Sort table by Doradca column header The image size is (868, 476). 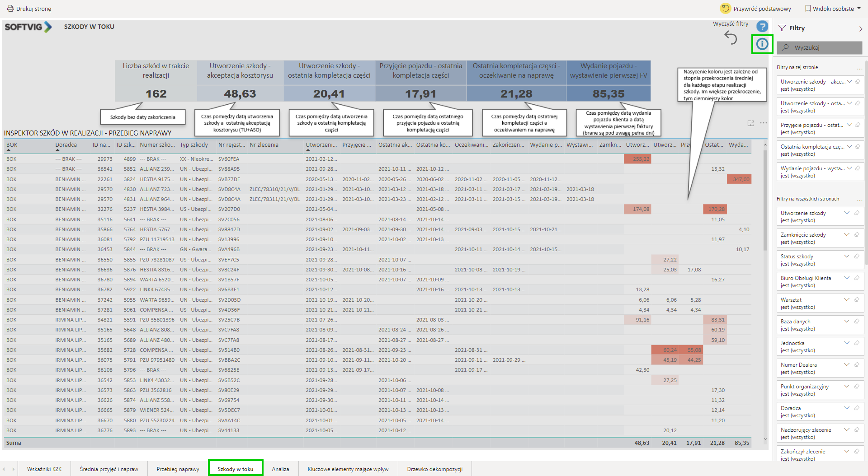66,145
